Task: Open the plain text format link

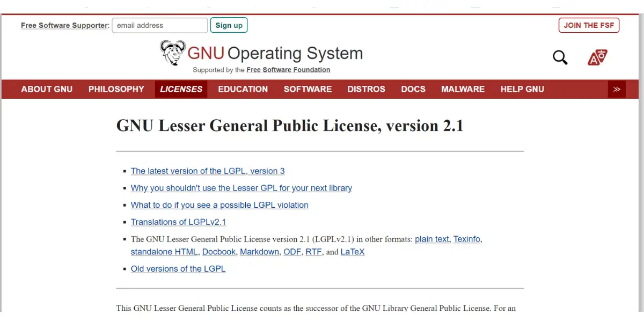Action: click(x=432, y=239)
